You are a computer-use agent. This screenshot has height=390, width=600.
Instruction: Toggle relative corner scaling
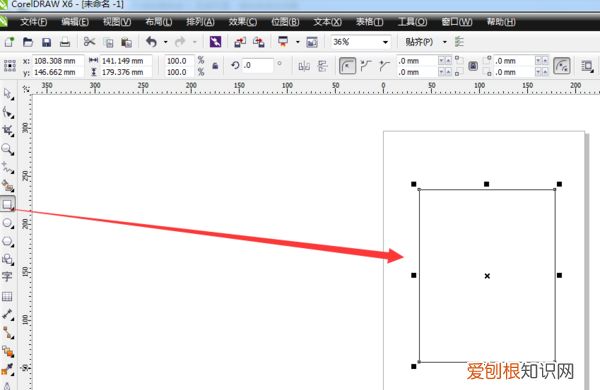(x=562, y=66)
